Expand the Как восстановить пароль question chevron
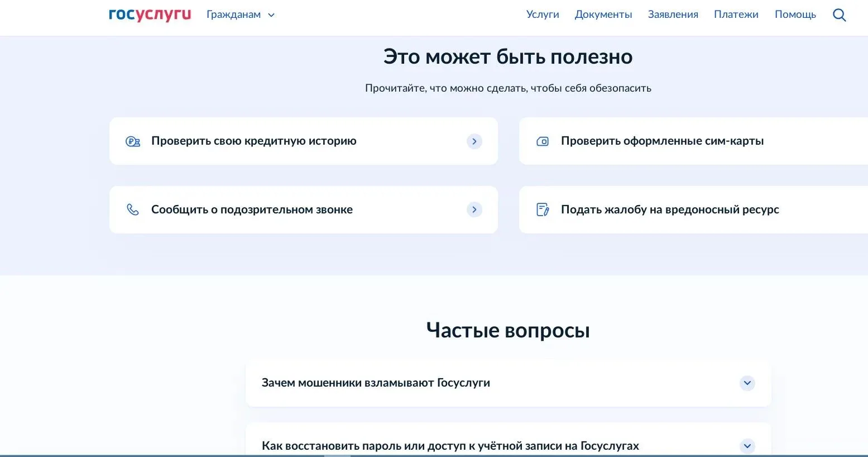This screenshot has height=457, width=868. [747, 446]
